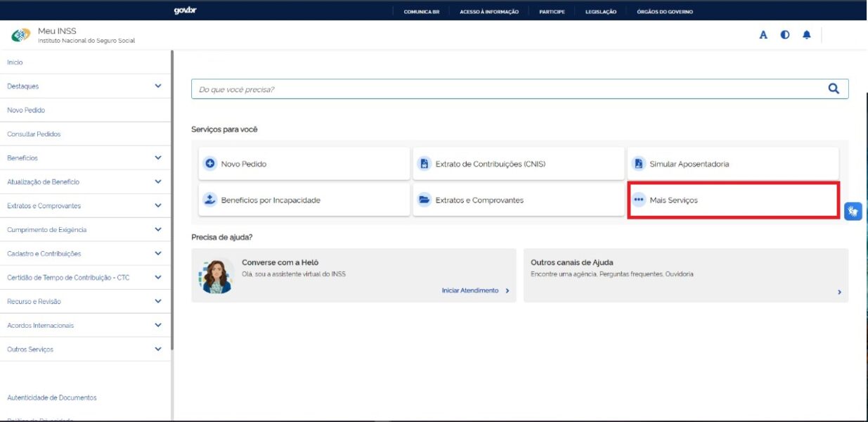Expand Cumprimento de Exigência section
This screenshot has height=422, width=868.
(157, 230)
